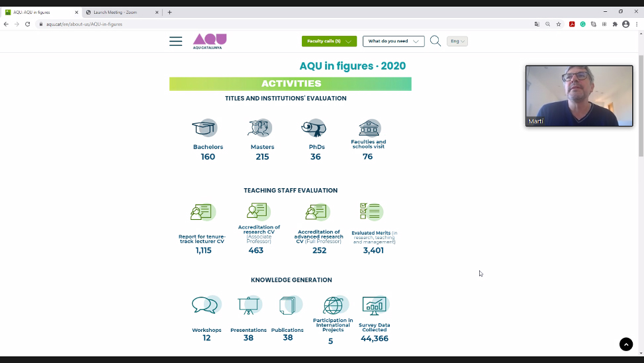This screenshot has height=363, width=644.
Task: Reload the page with refresh icon
Action: click(x=28, y=25)
